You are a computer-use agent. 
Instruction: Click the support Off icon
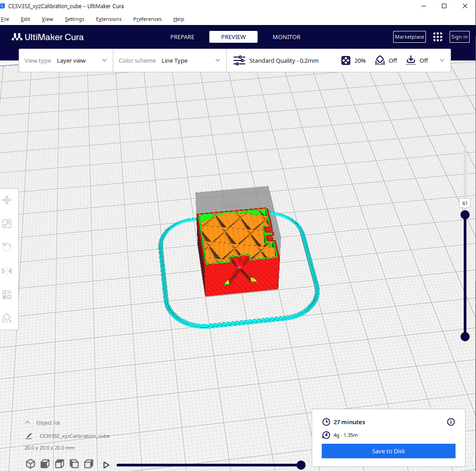pos(380,60)
